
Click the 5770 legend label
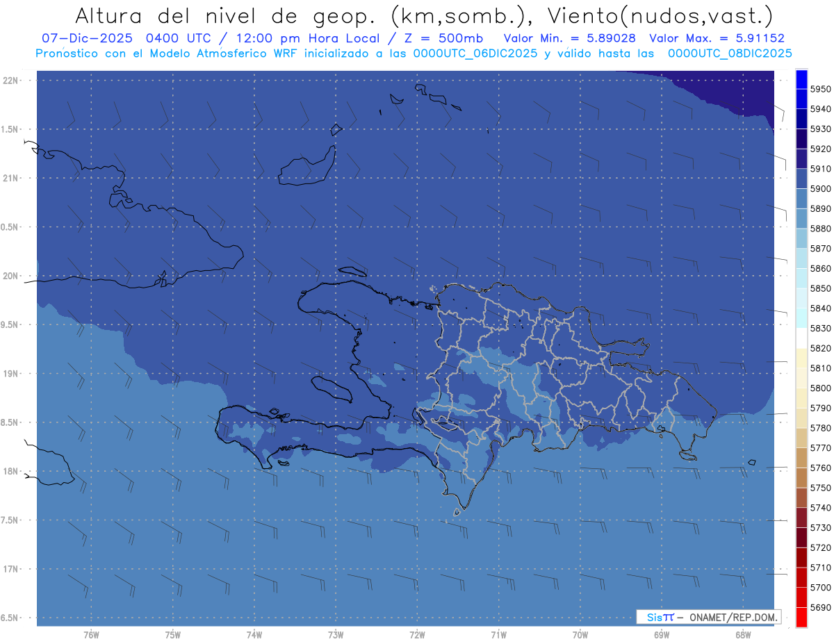pos(821,448)
